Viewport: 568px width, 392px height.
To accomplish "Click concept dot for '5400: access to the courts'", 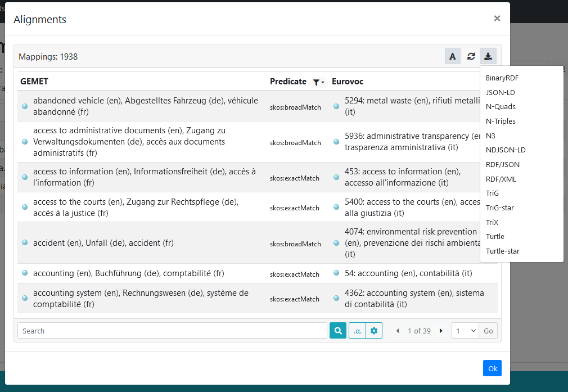I will tap(336, 207).
